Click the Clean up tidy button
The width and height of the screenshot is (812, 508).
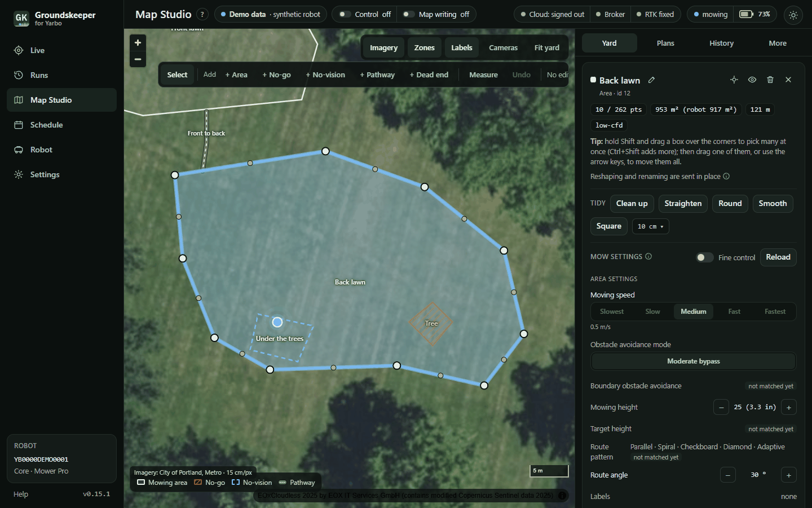click(x=632, y=204)
